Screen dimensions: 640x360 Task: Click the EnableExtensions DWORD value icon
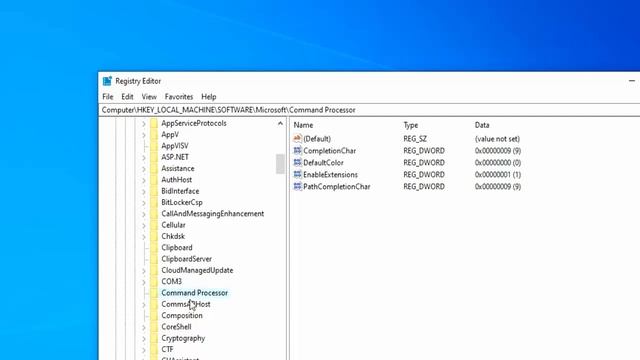coord(297,174)
